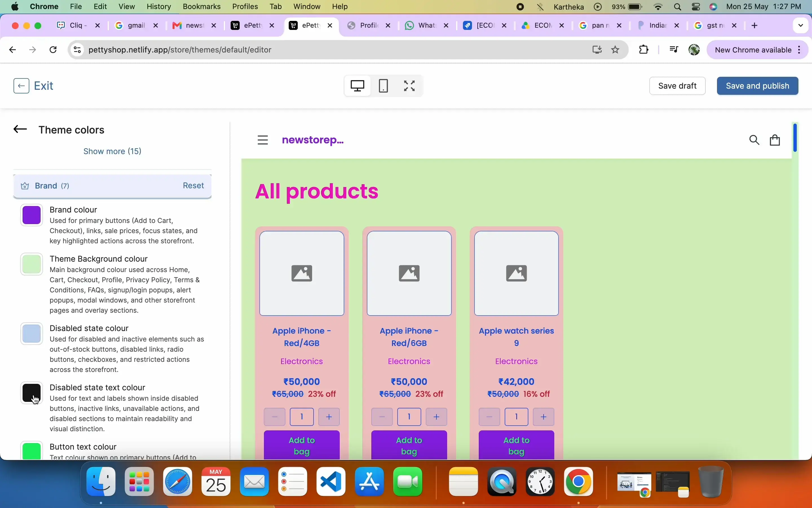The image size is (812, 508).
Task: Open the storefront hamburger menu
Action: pos(263,140)
